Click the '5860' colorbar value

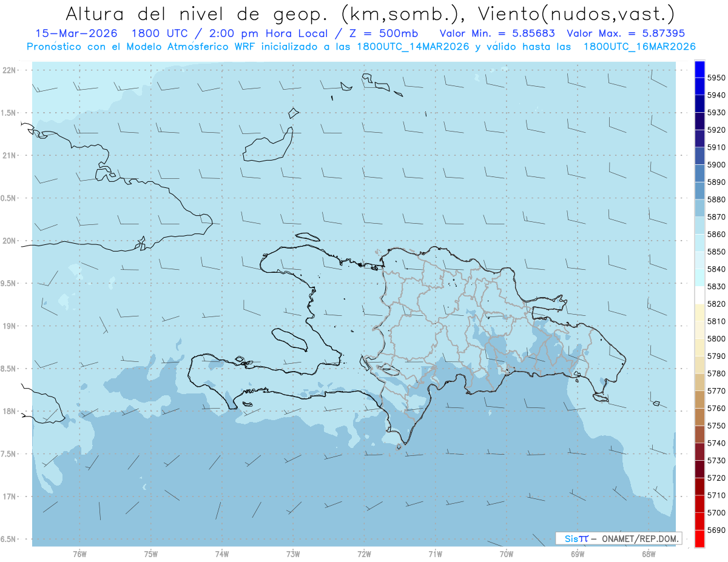click(x=717, y=234)
